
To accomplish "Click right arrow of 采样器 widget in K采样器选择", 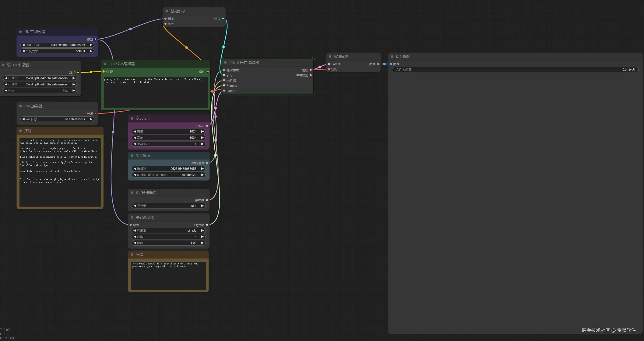I will coord(202,206).
